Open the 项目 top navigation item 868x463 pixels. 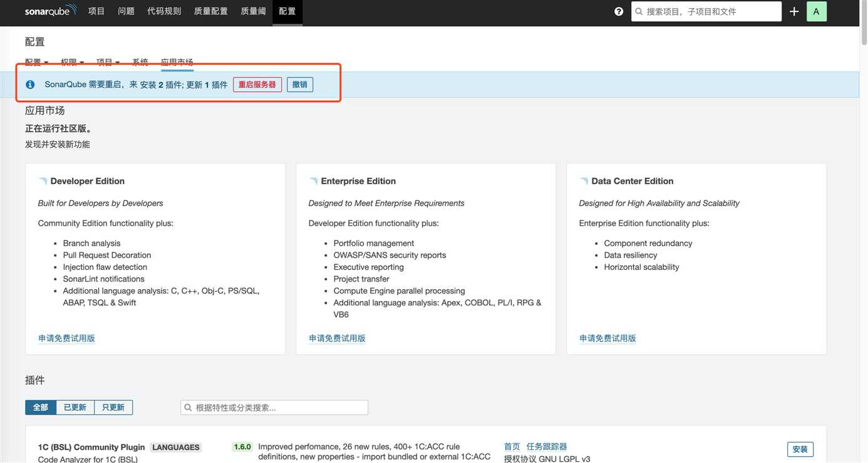point(96,11)
